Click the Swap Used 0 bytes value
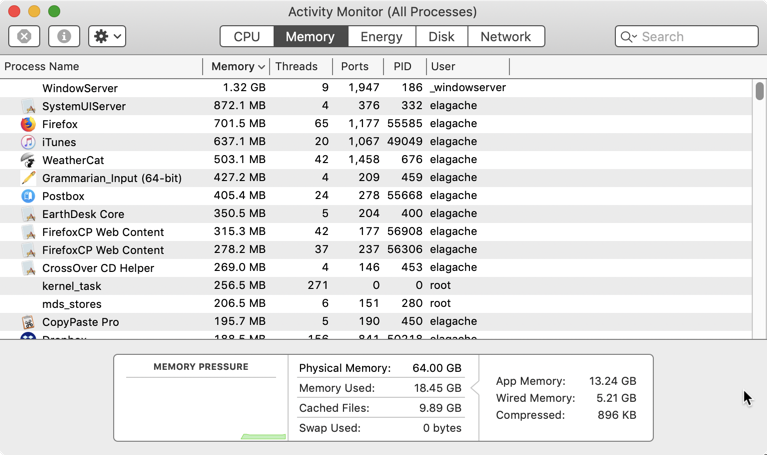 click(442, 428)
